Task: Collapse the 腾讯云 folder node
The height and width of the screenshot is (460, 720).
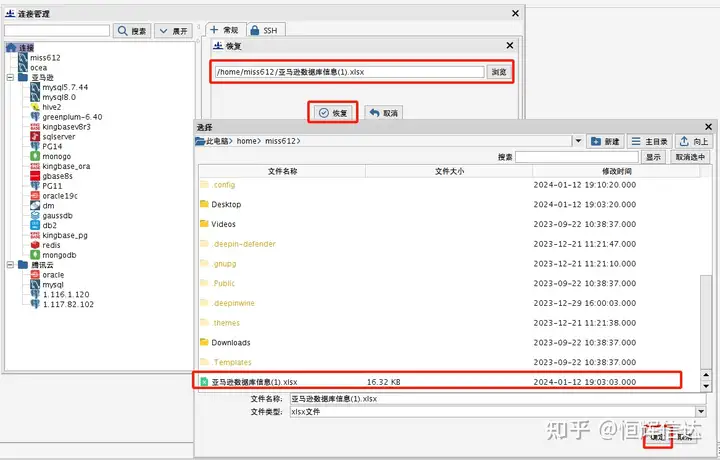Action: point(10,265)
